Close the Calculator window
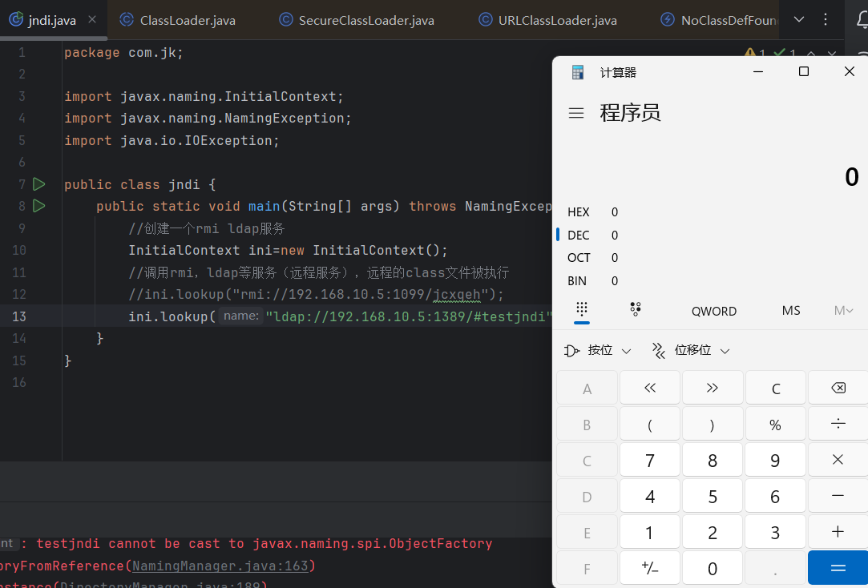 click(x=850, y=71)
